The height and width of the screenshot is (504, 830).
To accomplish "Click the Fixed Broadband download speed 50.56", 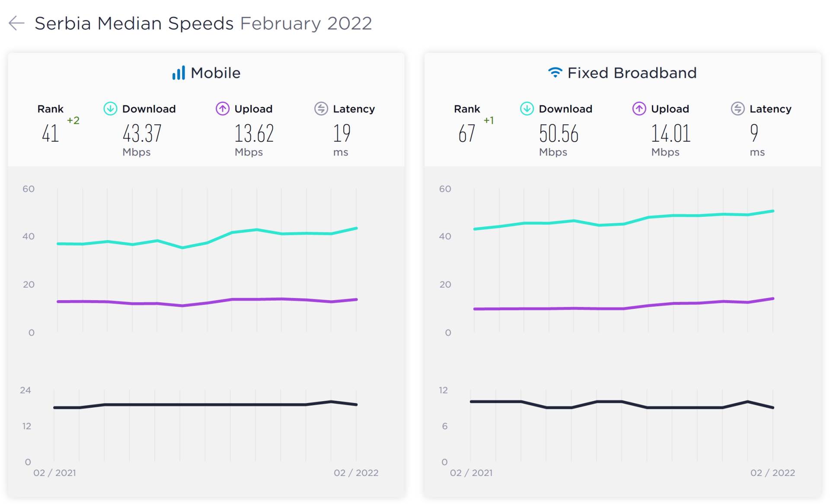I will (559, 133).
